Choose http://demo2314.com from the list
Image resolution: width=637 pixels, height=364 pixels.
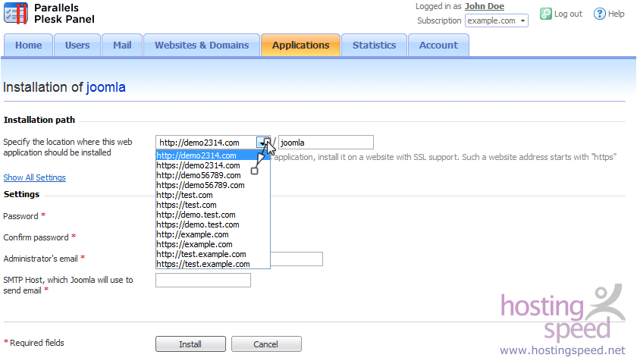tap(213, 155)
